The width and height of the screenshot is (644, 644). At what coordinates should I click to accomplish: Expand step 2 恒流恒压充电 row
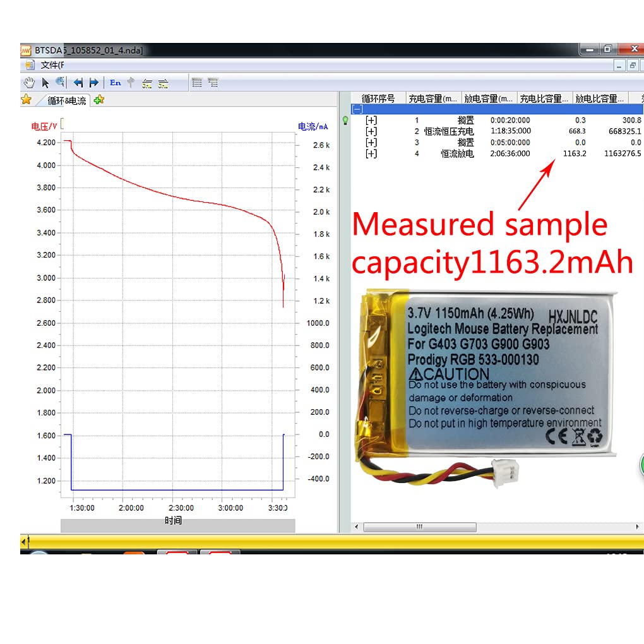tap(371, 131)
